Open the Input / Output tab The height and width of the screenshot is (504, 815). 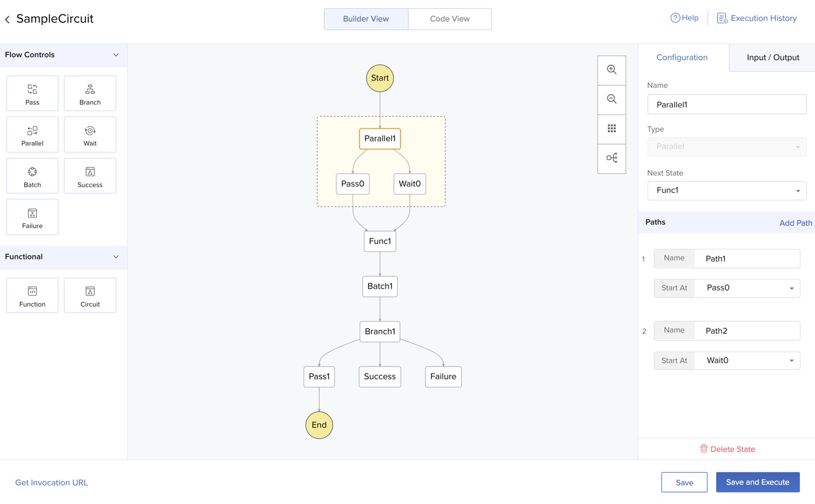(772, 58)
